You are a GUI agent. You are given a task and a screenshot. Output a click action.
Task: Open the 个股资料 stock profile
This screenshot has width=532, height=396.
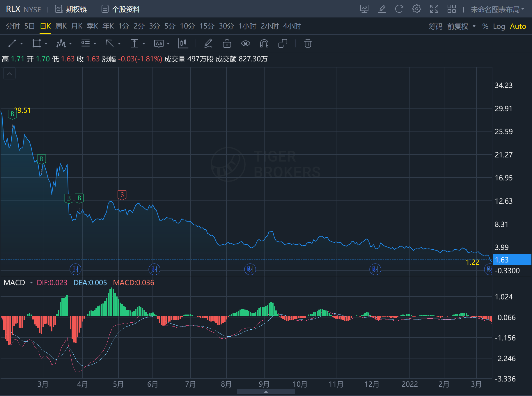[x=121, y=9]
